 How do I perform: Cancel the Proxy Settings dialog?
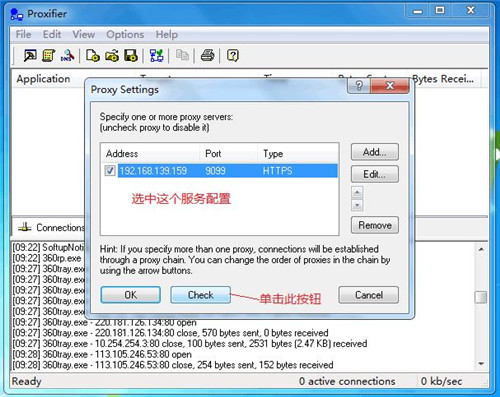click(x=368, y=295)
